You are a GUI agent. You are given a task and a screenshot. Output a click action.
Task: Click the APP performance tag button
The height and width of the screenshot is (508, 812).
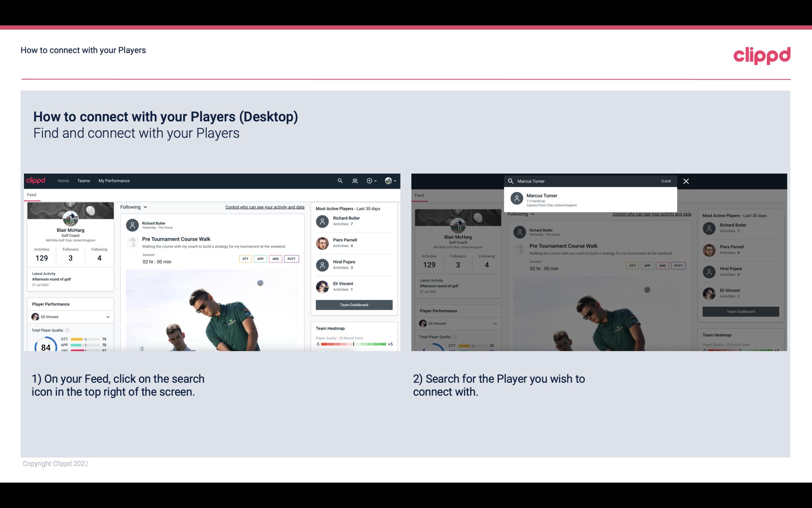point(259,259)
